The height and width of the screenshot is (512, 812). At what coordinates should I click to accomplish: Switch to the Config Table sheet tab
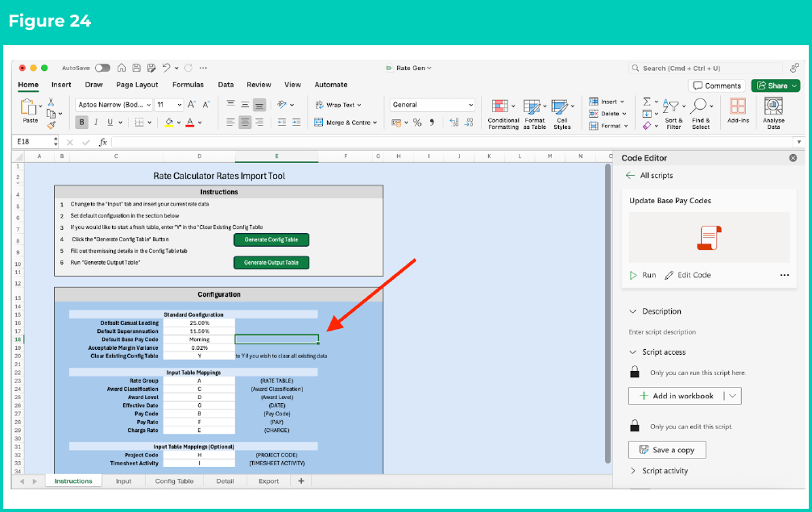pyautogui.click(x=174, y=481)
